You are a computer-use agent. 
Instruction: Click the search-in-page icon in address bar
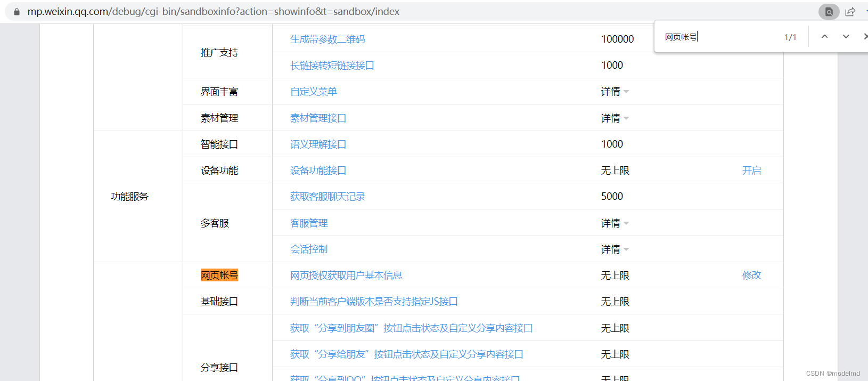tap(829, 12)
